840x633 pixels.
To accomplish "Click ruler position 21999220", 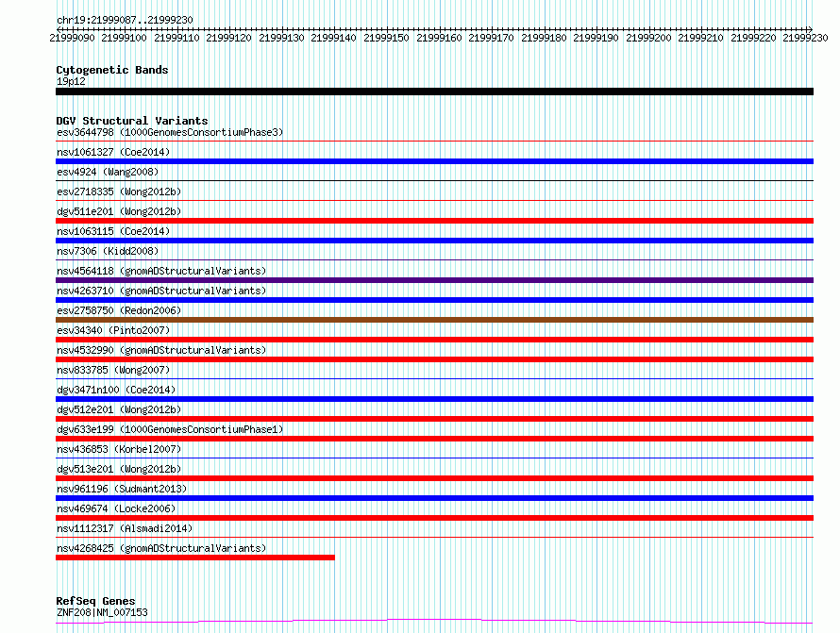I will [x=753, y=38].
